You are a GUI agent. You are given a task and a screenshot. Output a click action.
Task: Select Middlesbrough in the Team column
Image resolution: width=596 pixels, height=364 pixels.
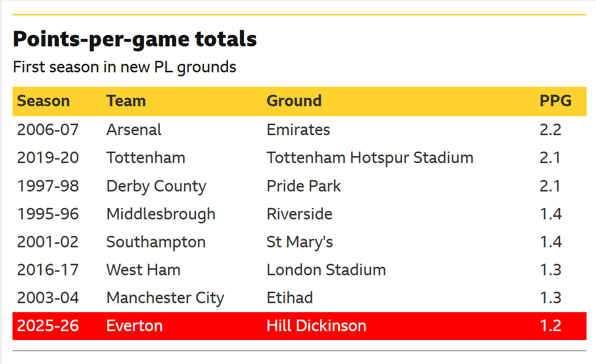point(161,214)
